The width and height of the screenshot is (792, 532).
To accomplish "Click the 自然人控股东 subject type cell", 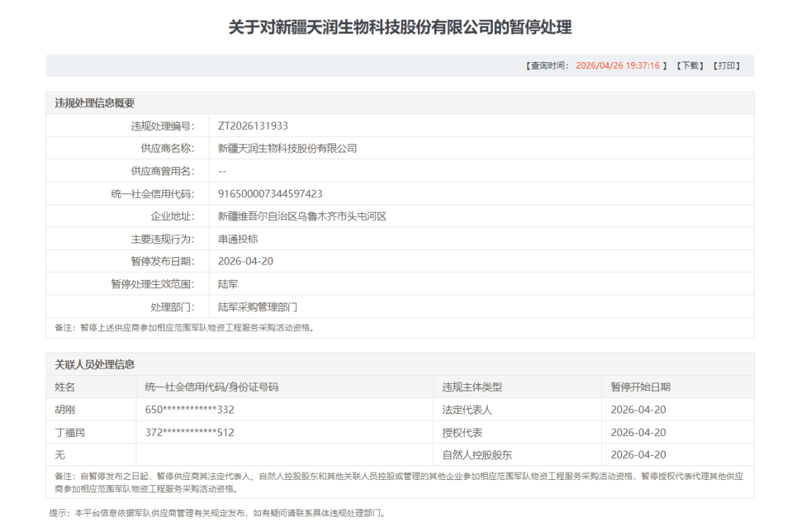I will coord(477,455).
